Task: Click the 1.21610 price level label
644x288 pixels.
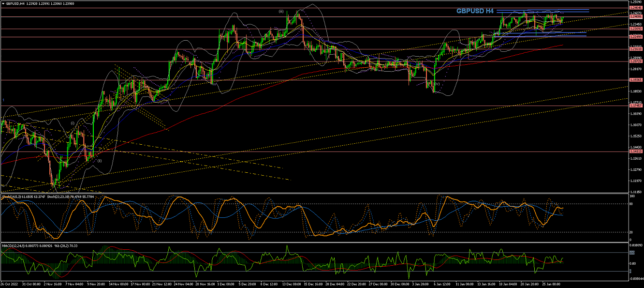Action: (635, 49)
